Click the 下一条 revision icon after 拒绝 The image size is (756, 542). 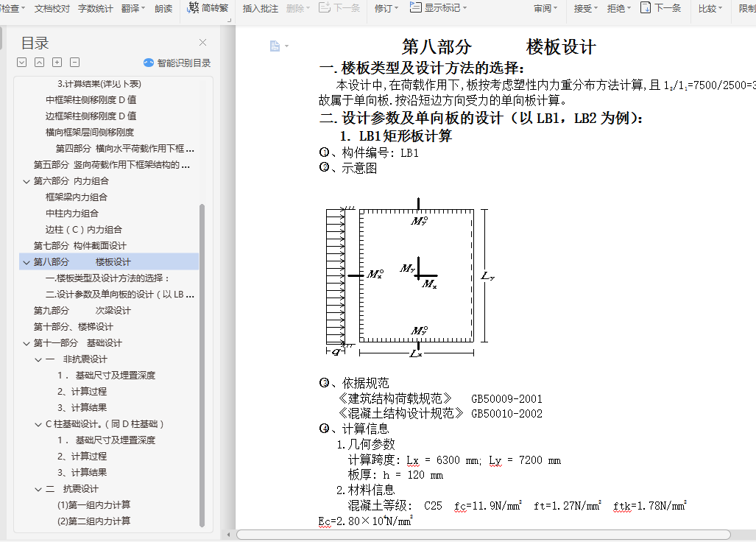(646, 7)
